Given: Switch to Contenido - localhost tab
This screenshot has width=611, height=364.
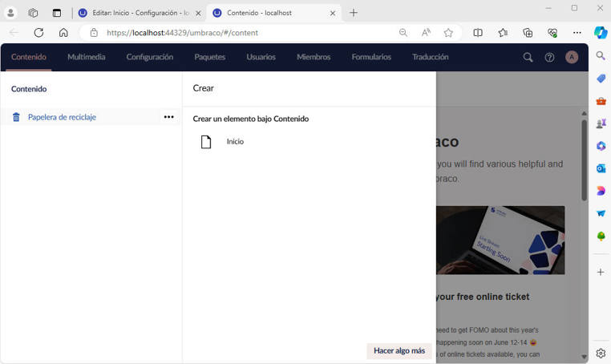Looking at the screenshot, I should point(274,13).
